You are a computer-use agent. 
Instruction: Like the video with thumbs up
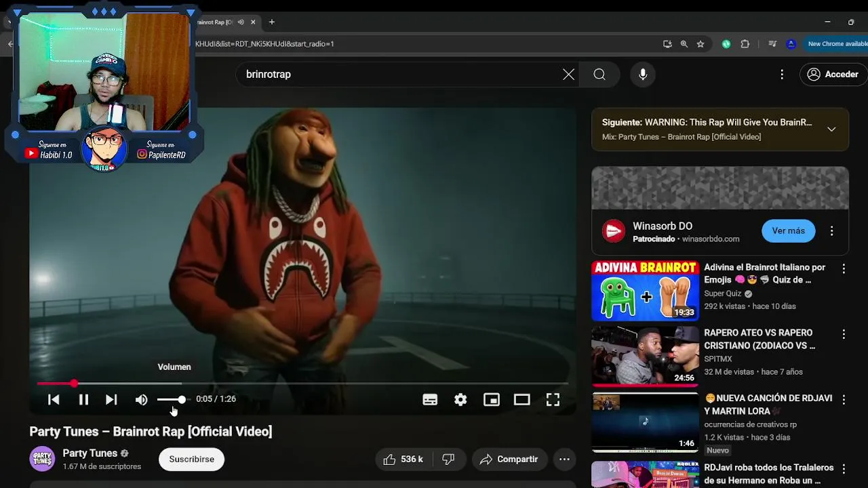(403, 460)
